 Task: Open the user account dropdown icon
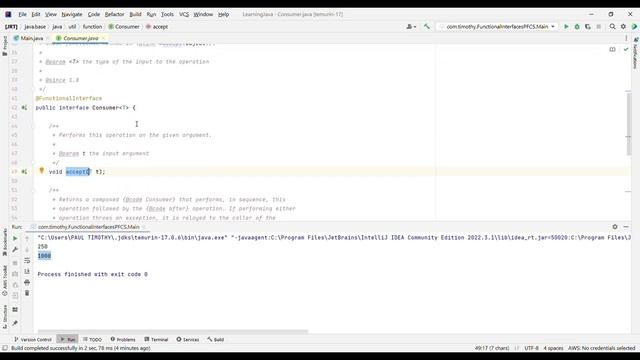411,27
